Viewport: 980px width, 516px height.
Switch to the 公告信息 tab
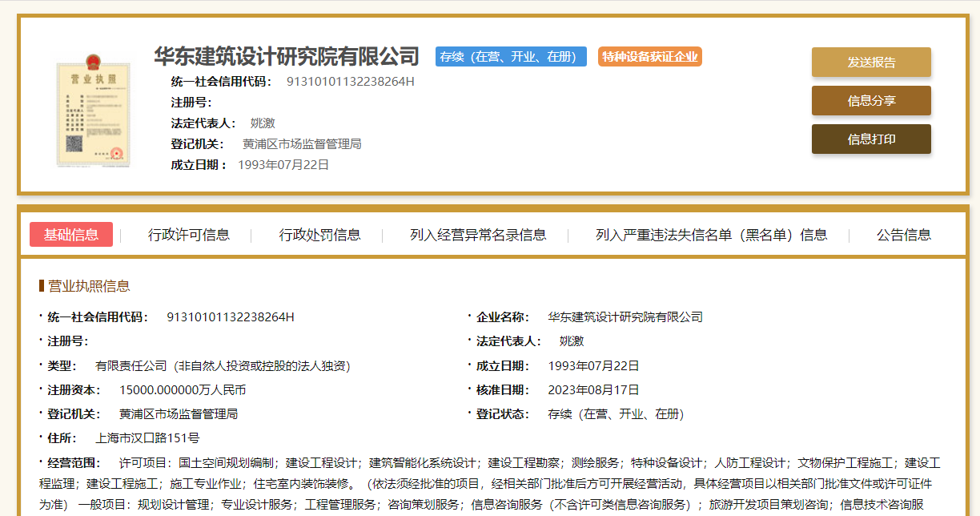pos(904,235)
